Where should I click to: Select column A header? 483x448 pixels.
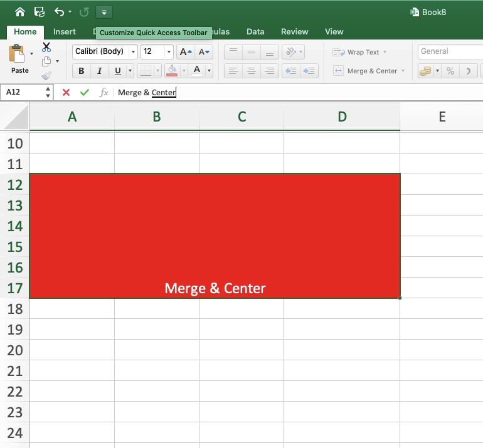pos(72,117)
